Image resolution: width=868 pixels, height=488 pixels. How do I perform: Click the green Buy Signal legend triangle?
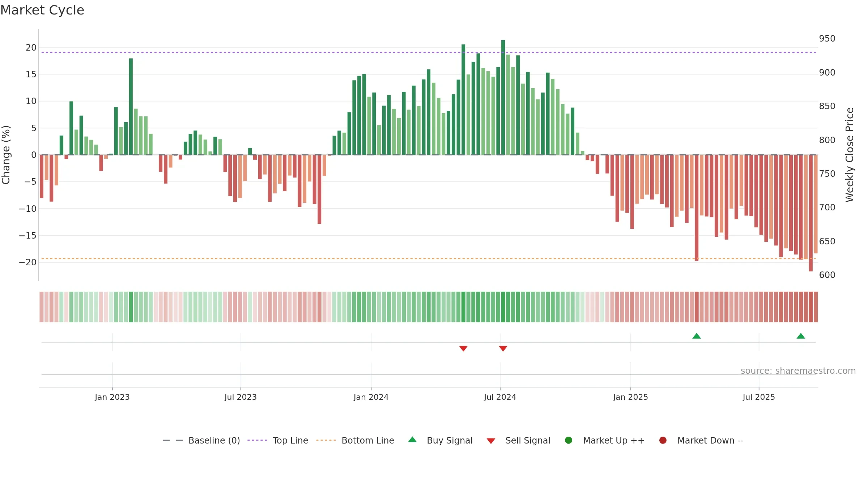tap(412, 440)
